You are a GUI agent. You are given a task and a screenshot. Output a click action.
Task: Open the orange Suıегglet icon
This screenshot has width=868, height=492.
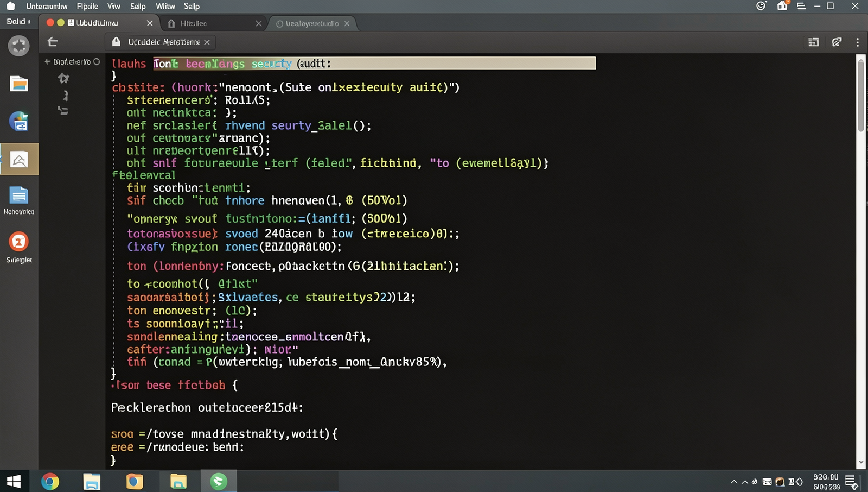coord(19,242)
